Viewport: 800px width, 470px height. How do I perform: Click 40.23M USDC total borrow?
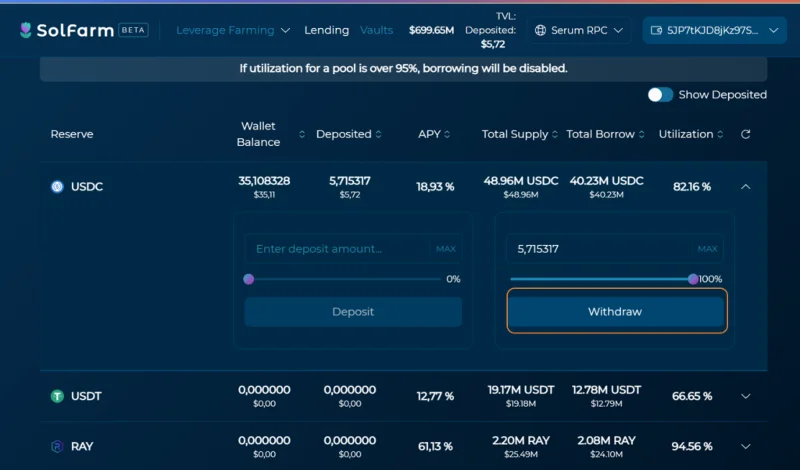(607, 181)
